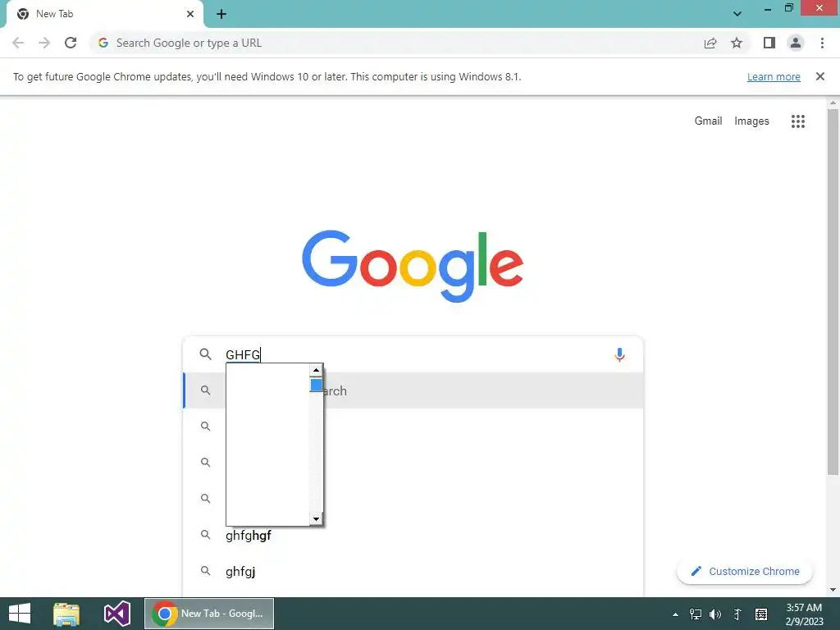Expand the tab search chevron
Viewport: 840px width, 630px height.
tap(737, 14)
